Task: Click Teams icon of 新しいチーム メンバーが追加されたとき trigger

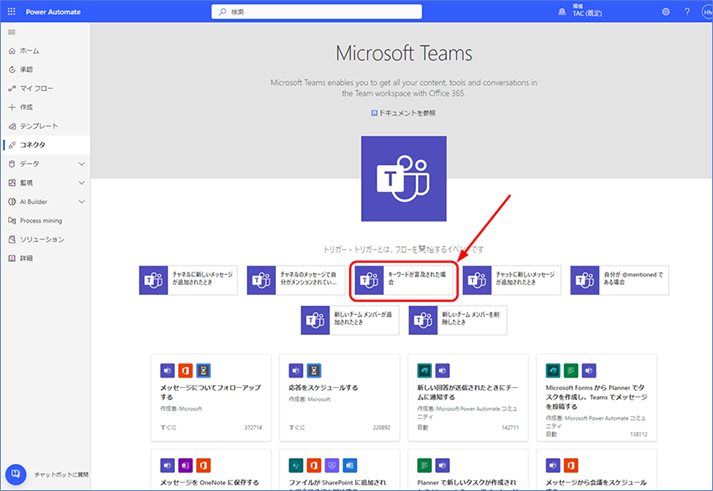Action: click(x=315, y=320)
